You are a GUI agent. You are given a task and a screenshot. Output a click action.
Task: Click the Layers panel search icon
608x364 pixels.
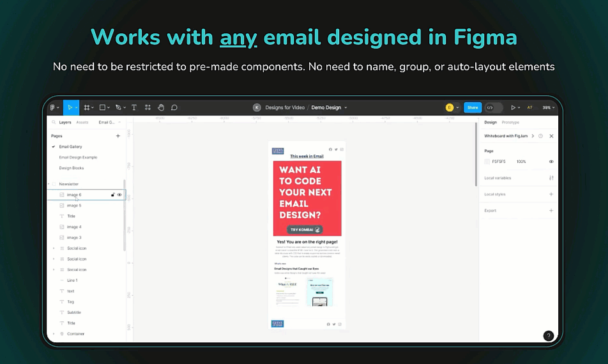coord(54,122)
